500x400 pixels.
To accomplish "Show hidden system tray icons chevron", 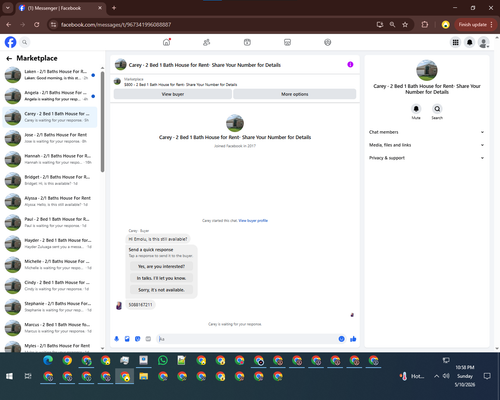I will (x=436, y=376).
